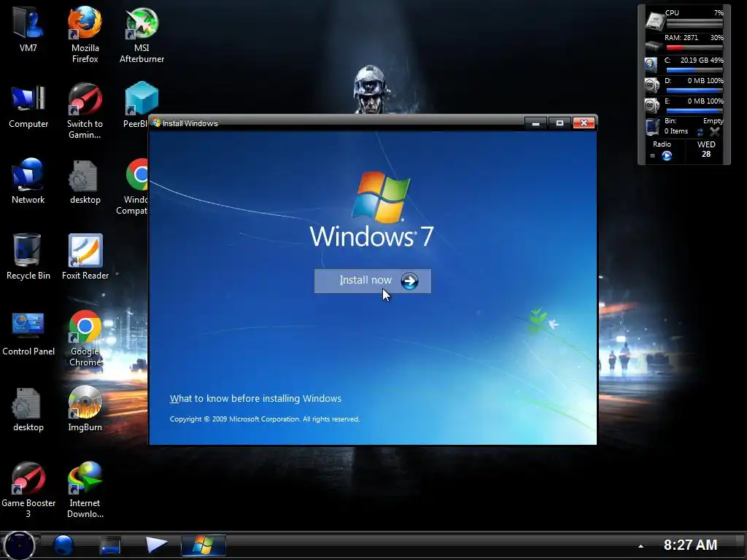Click the WED 28 date gadget

pos(706,149)
